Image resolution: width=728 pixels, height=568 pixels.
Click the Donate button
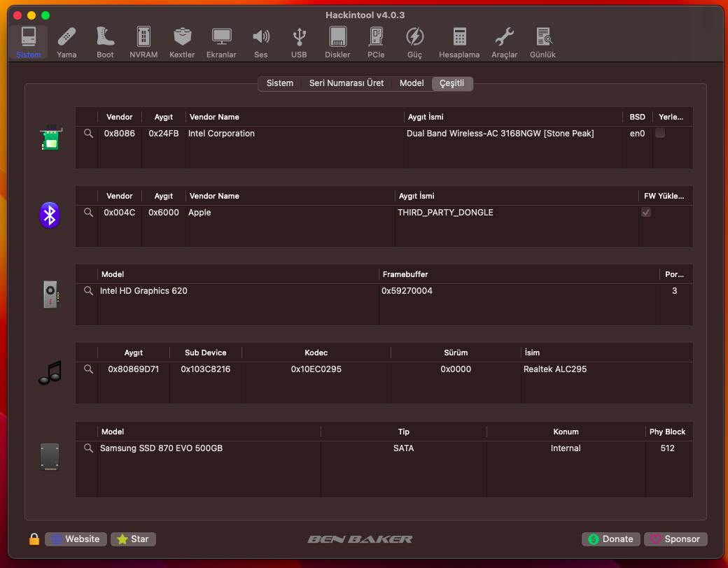coord(610,539)
